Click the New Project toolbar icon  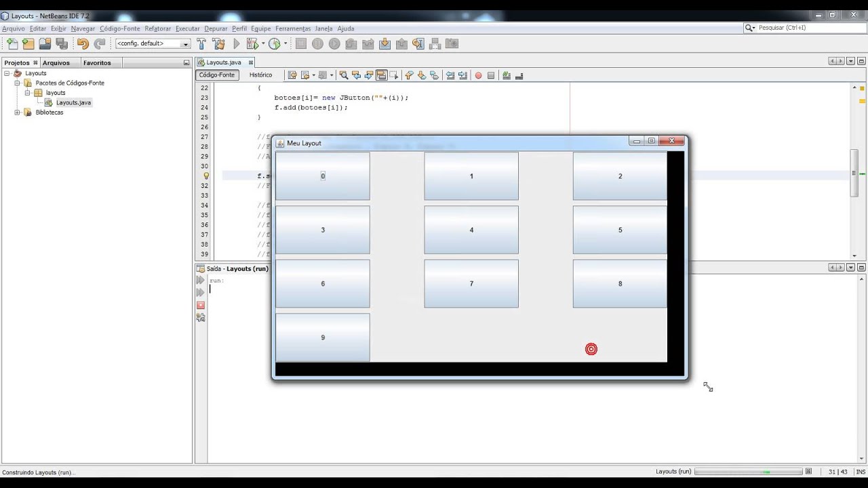[28, 43]
